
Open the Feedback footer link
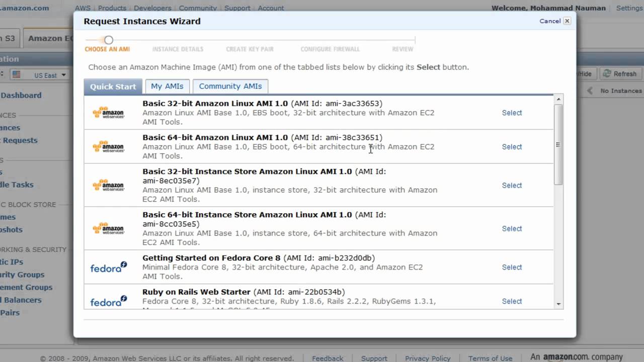328,358
